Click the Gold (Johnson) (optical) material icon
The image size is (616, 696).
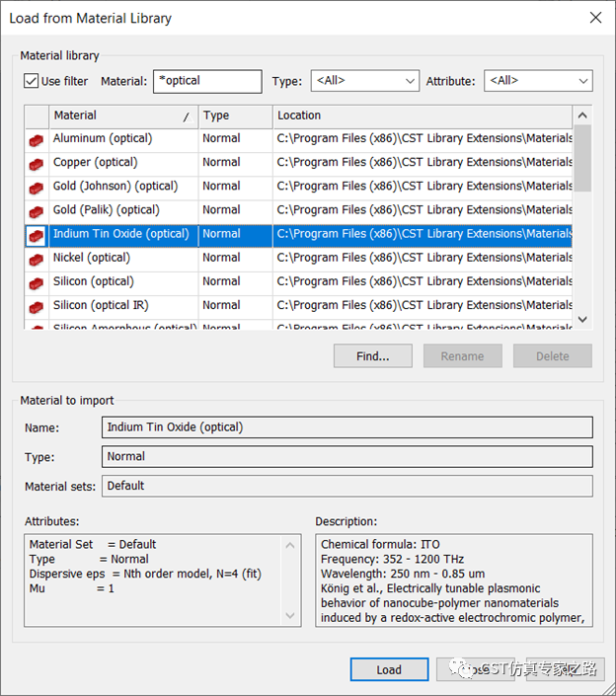36,189
